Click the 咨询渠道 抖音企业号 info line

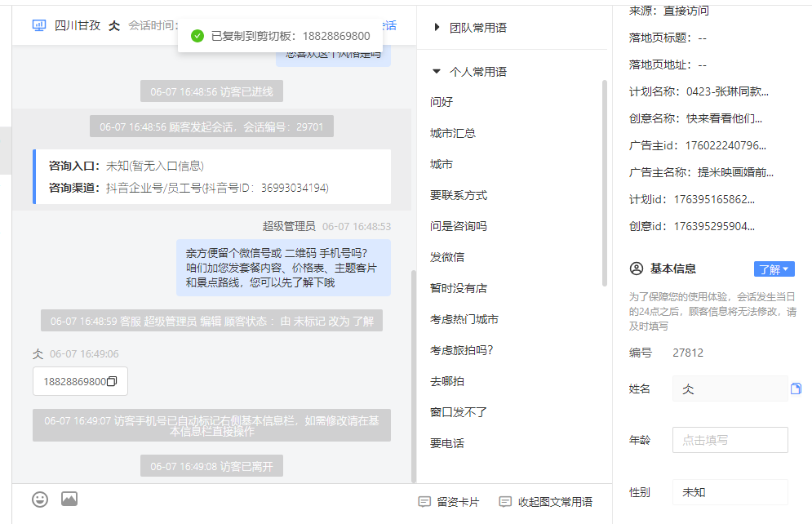tap(189, 188)
